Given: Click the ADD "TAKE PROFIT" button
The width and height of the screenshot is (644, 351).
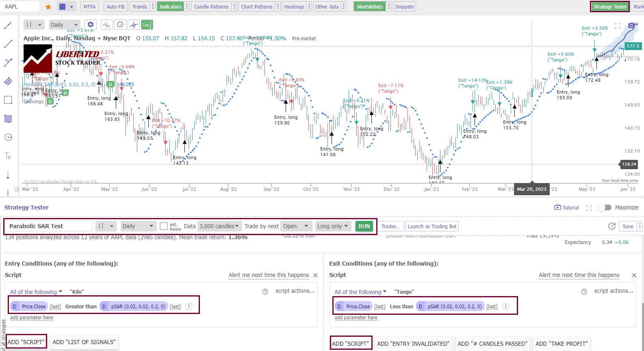Looking at the screenshot, I should [x=562, y=344].
